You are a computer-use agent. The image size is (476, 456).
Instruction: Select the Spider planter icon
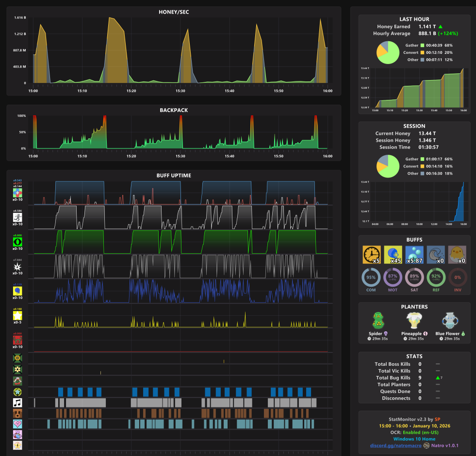[x=378, y=321]
